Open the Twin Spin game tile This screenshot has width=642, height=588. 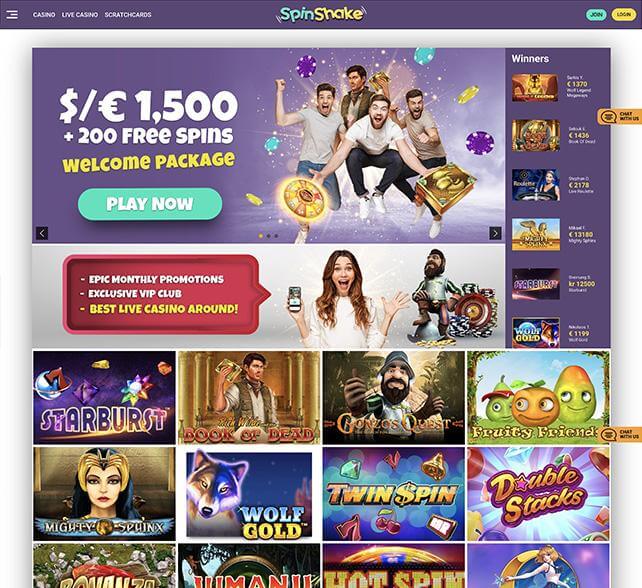(x=393, y=494)
